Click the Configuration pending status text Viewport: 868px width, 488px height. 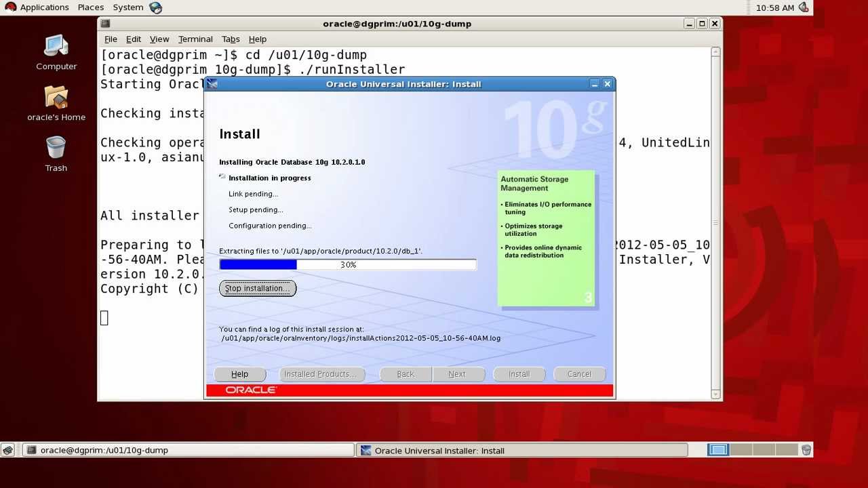click(x=271, y=226)
